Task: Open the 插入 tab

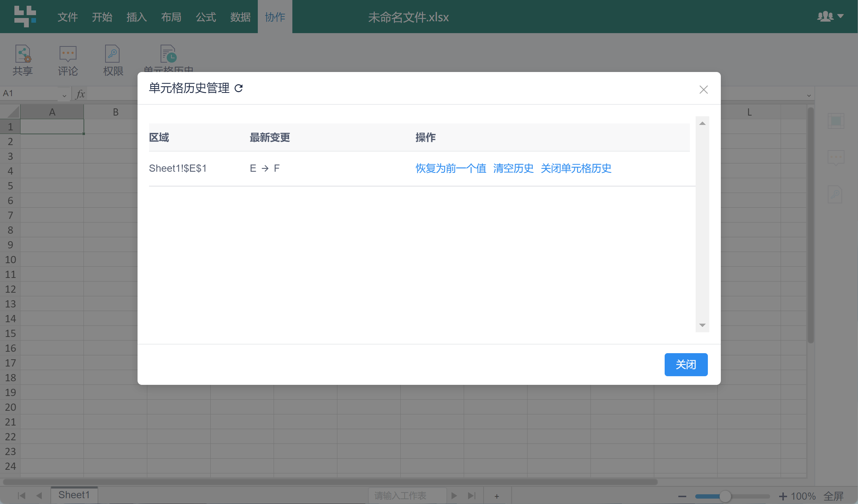Action: [x=137, y=17]
